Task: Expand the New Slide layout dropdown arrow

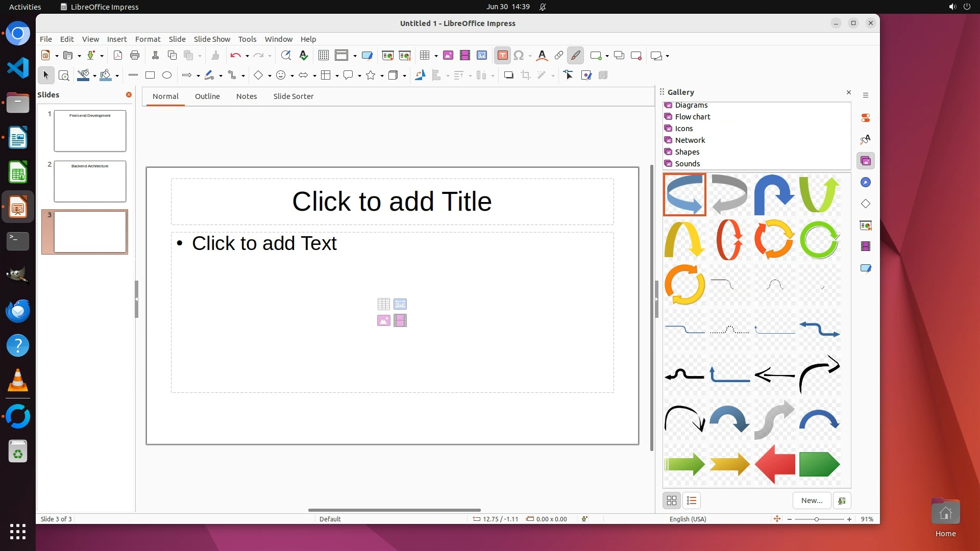Action: [x=607, y=56]
